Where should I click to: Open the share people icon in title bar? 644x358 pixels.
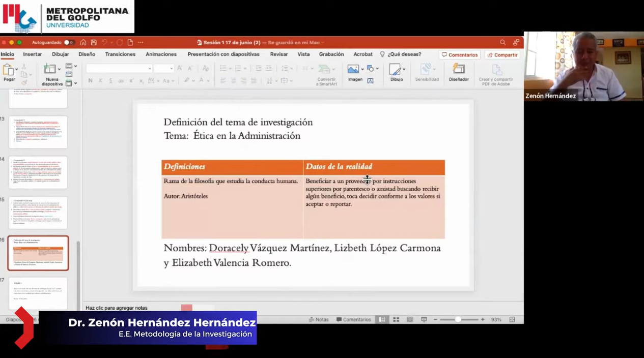[x=516, y=43]
